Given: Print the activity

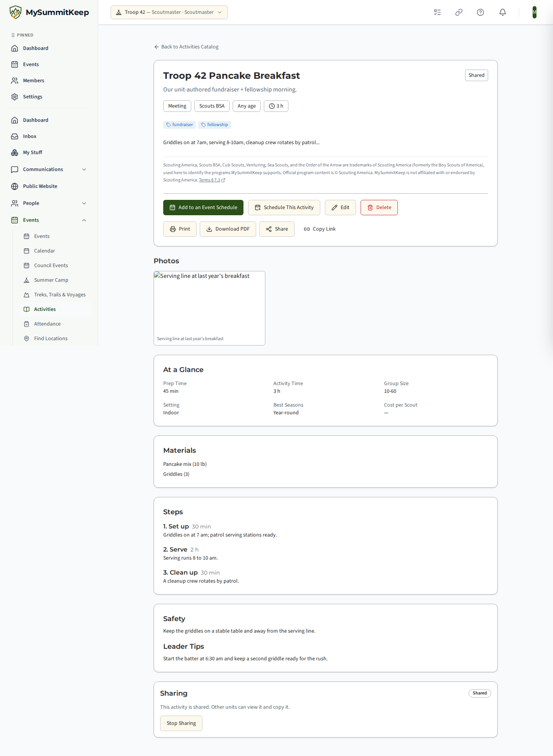Looking at the screenshot, I should pos(180,229).
